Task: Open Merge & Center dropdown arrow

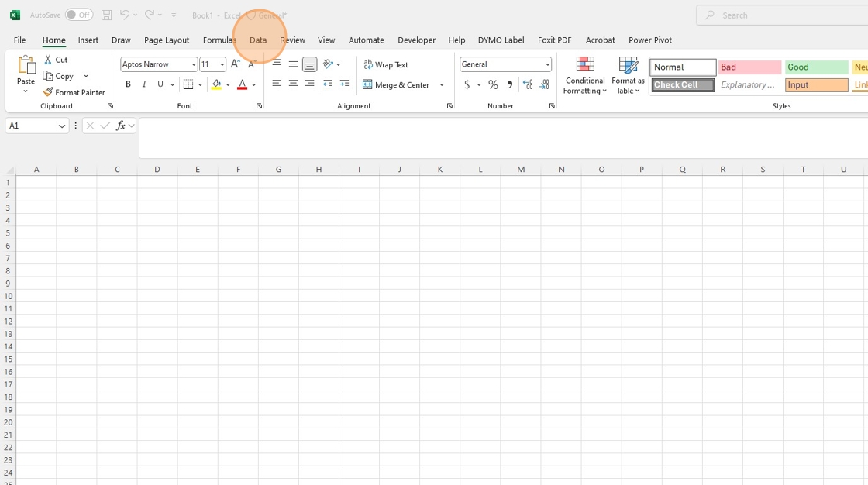Action: coord(442,84)
